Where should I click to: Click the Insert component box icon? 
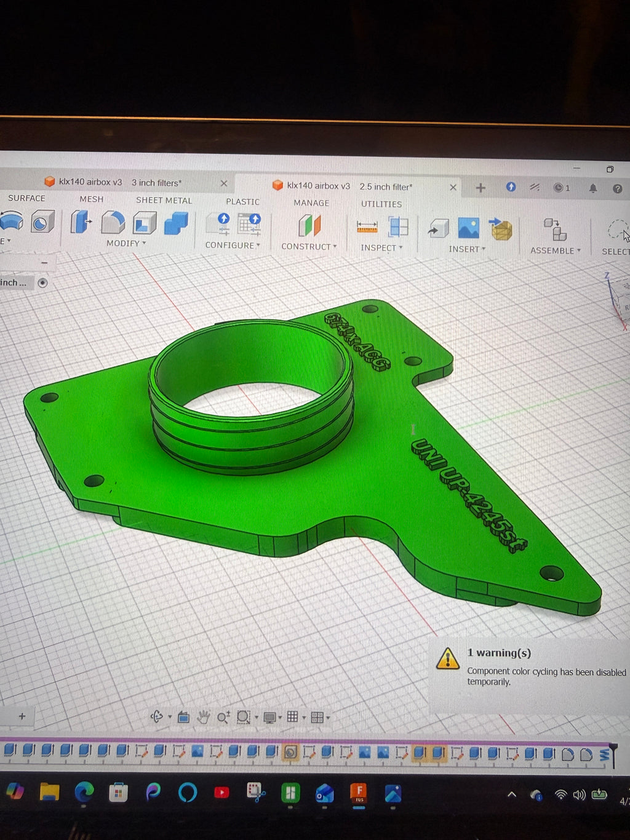tap(500, 229)
